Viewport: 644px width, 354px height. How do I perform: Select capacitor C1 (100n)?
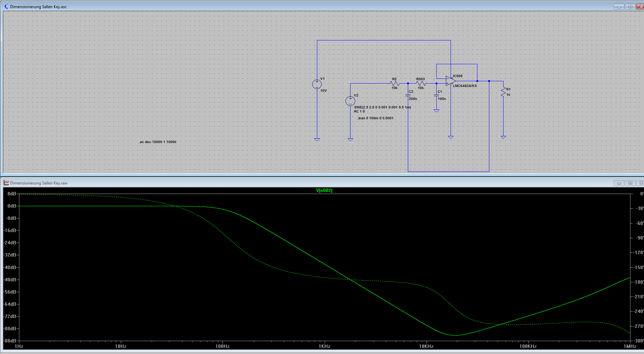[x=436, y=95]
